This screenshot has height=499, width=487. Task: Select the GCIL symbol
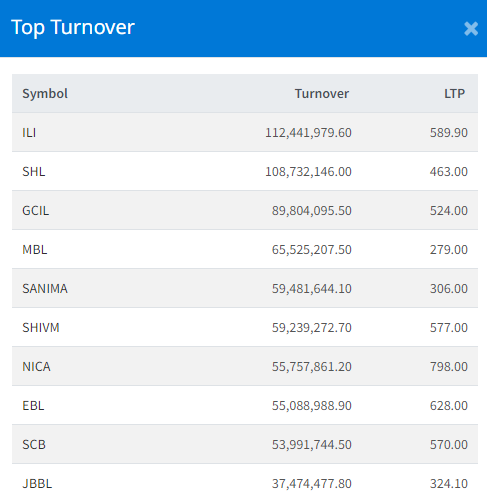[x=36, y=211]
